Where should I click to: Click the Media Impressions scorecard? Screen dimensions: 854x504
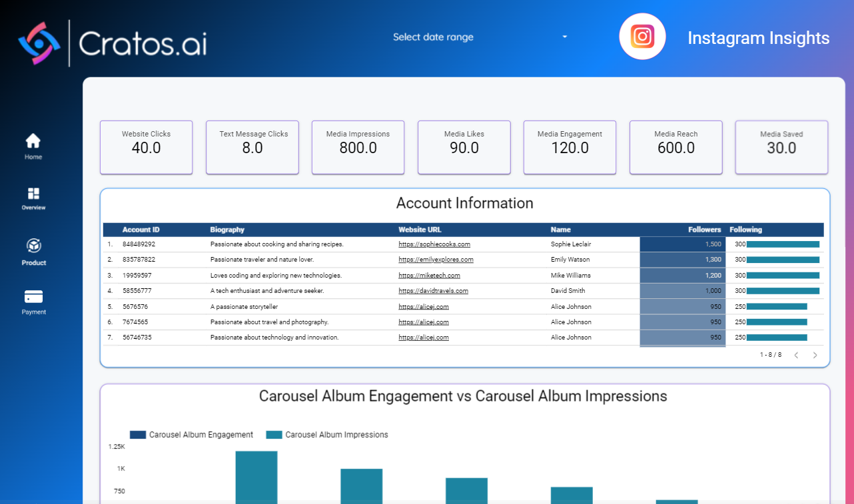(x=358, y=147)
